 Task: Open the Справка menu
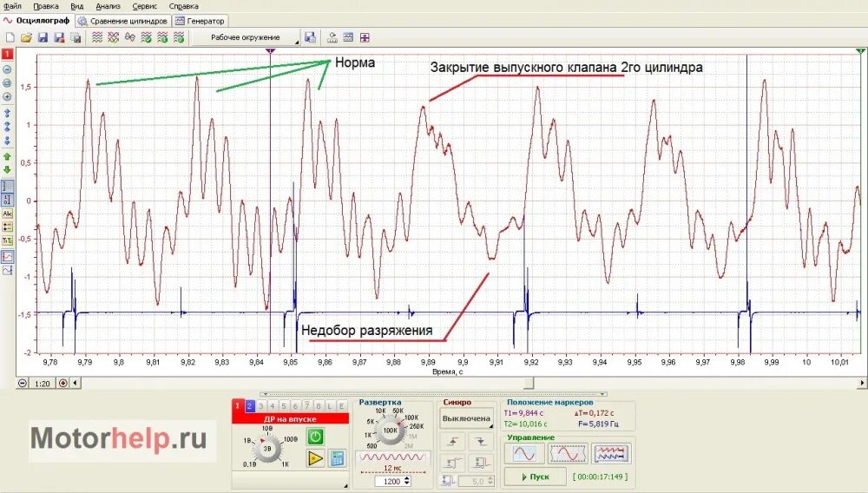coord(183,6)
